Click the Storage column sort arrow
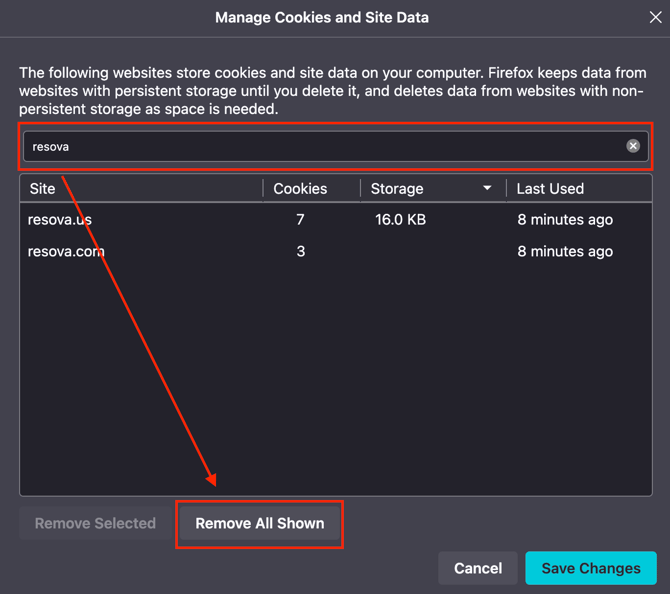Screen dimensions: 670x594 point(487,188)
